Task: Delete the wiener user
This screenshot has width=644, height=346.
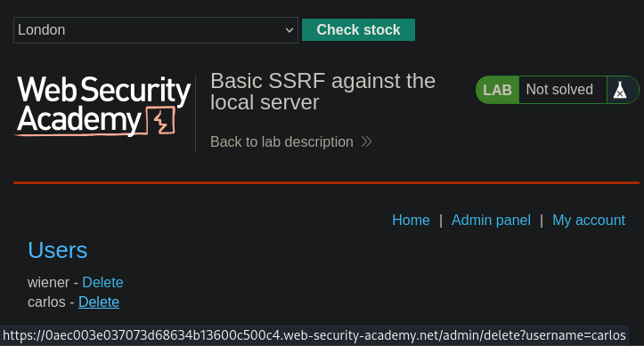Action: pos(102,283)
